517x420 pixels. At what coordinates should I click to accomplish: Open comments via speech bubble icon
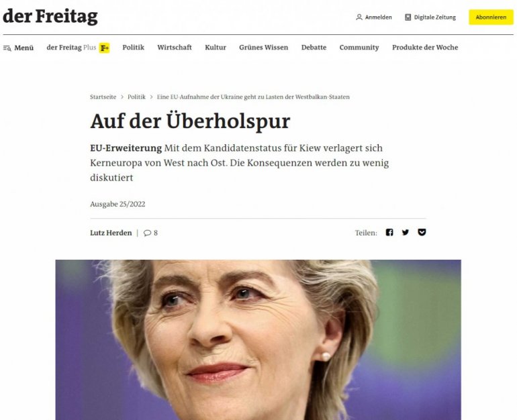tap(147, 233)
